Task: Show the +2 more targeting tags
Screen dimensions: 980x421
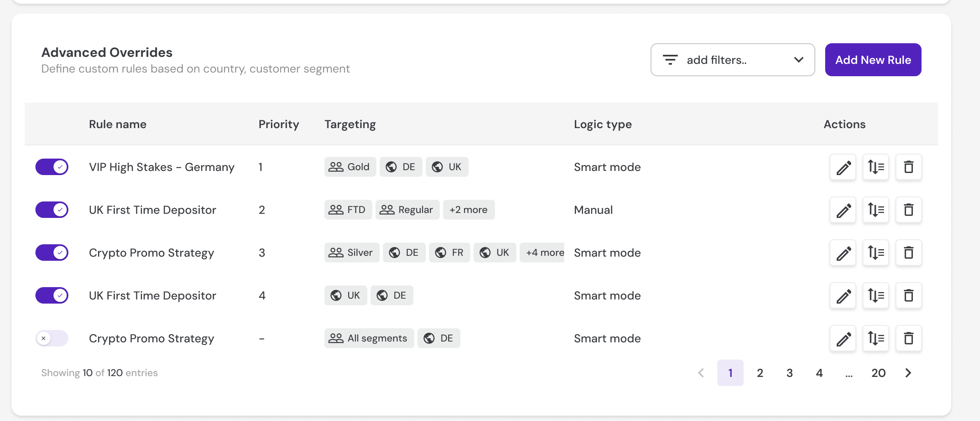Action: [469, 210]
